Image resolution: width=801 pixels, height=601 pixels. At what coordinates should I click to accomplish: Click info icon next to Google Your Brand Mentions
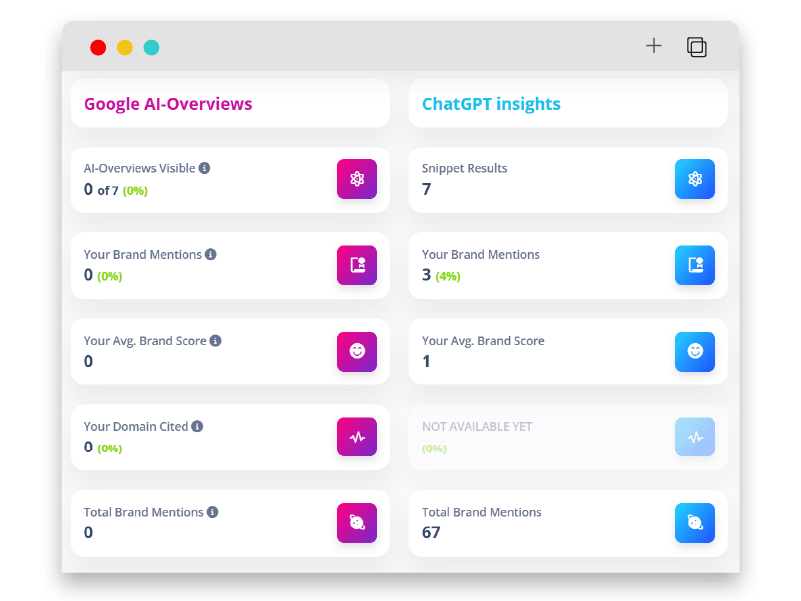tap(211, 254)
